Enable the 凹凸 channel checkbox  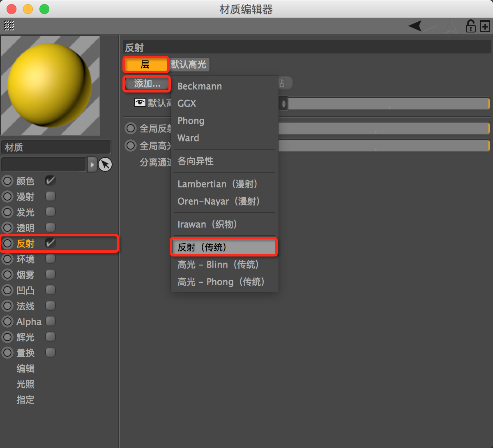tap(51, 290)
